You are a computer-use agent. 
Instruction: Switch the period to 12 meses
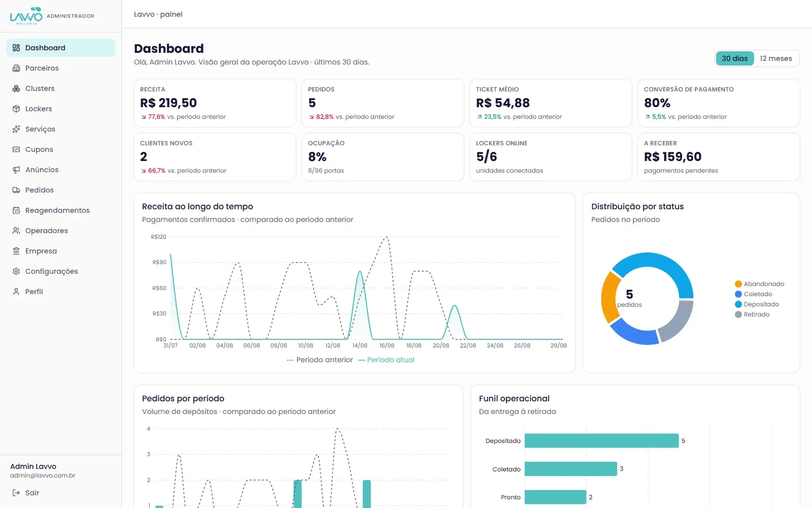tap(775, 58)
